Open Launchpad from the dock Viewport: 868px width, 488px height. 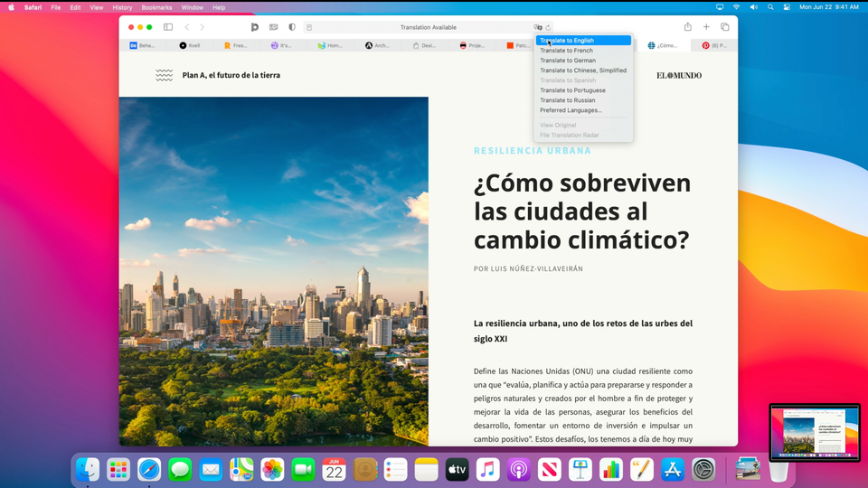point(118,470)
